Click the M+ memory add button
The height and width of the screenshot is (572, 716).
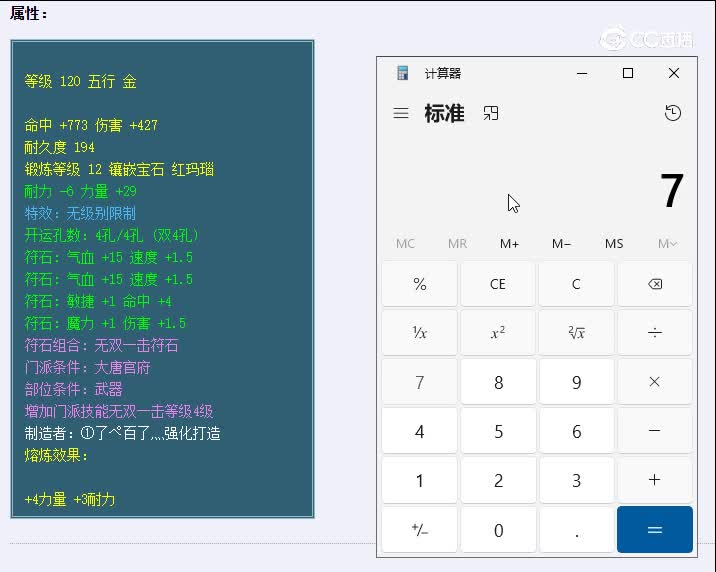pos(510,244)
